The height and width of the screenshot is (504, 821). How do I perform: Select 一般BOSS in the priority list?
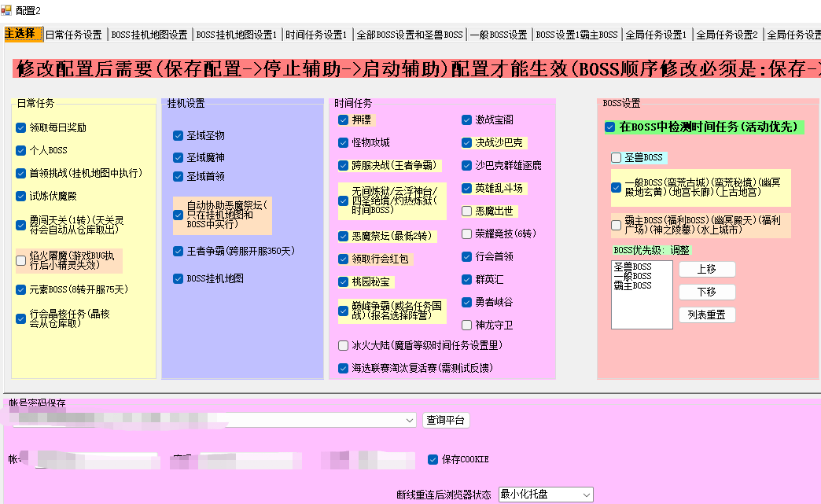(633, 276)
